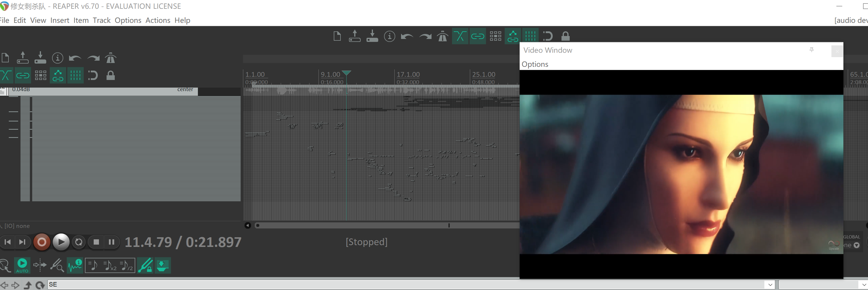Open the Video Window Options menu
Screen dimensions: 868x290
(x=535, y=64)
